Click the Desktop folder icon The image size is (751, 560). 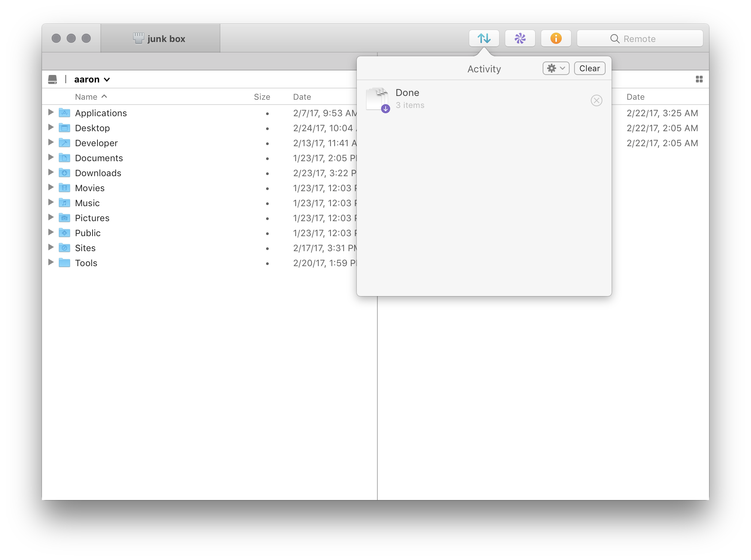[64, 127]
